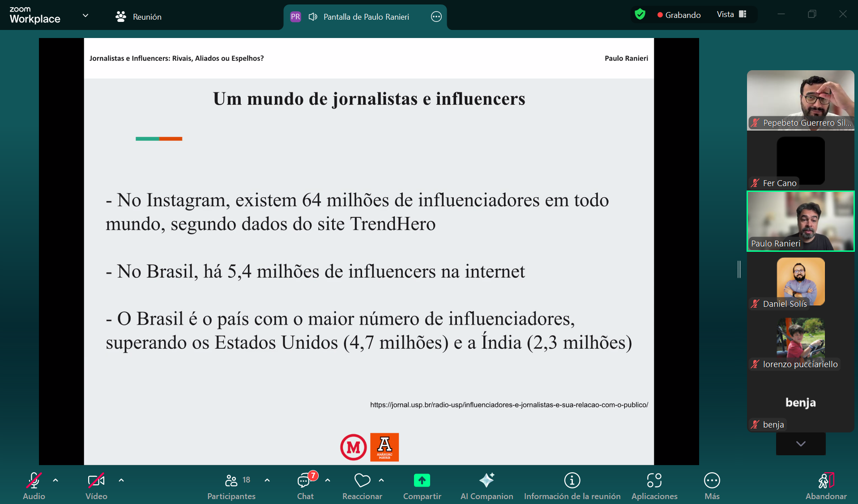This screenshot has width=858, height=504.
Task: Click the TrendHero bullet text
Action: [x=357, y=212]
